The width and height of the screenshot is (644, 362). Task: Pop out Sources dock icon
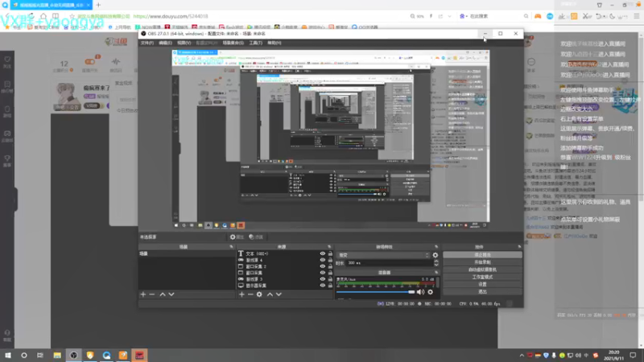[329, 247]
